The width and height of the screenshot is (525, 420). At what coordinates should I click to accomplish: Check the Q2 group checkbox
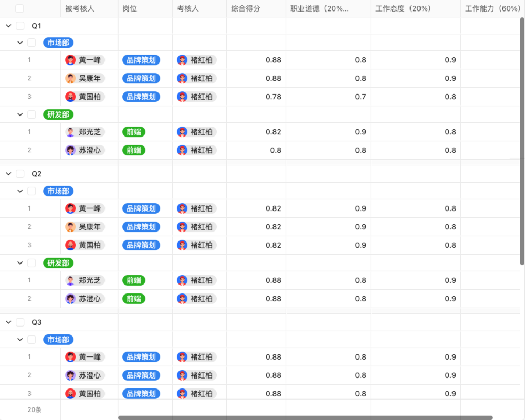20,174
